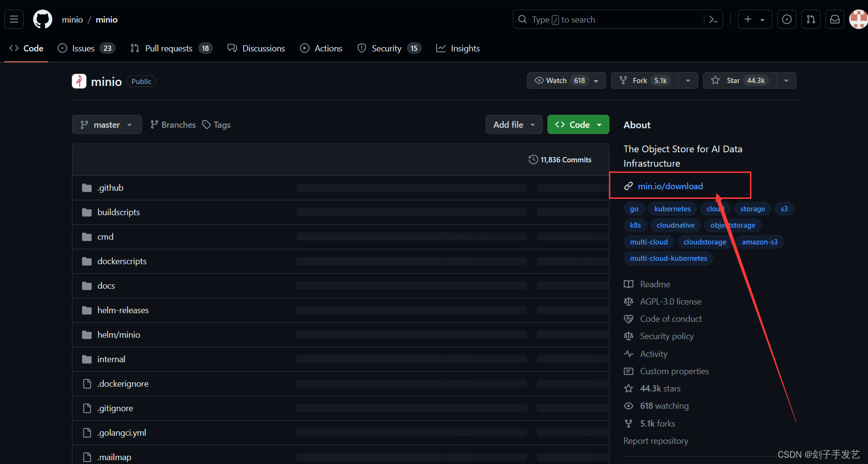Click Report repository
The width and height of the screenshot is (868, 464).
tap(655, 440)
